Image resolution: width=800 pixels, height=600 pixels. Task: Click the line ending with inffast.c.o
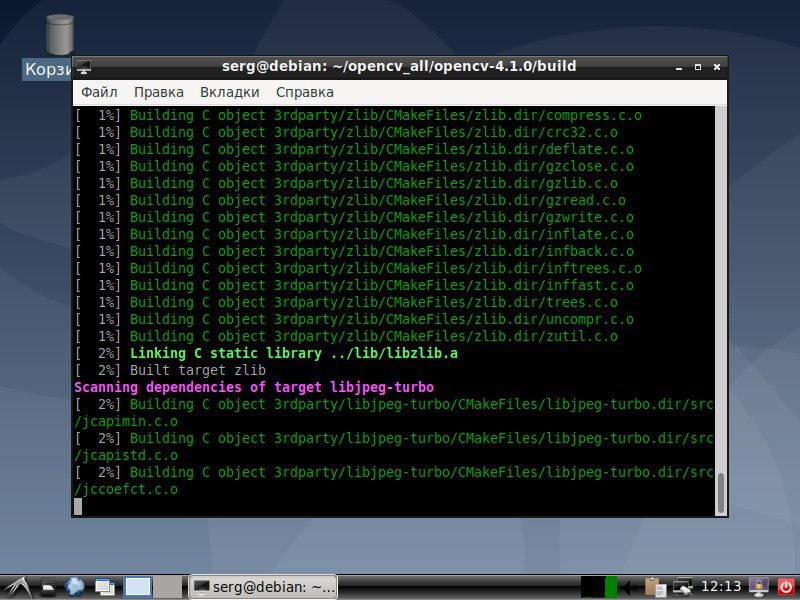354,285
